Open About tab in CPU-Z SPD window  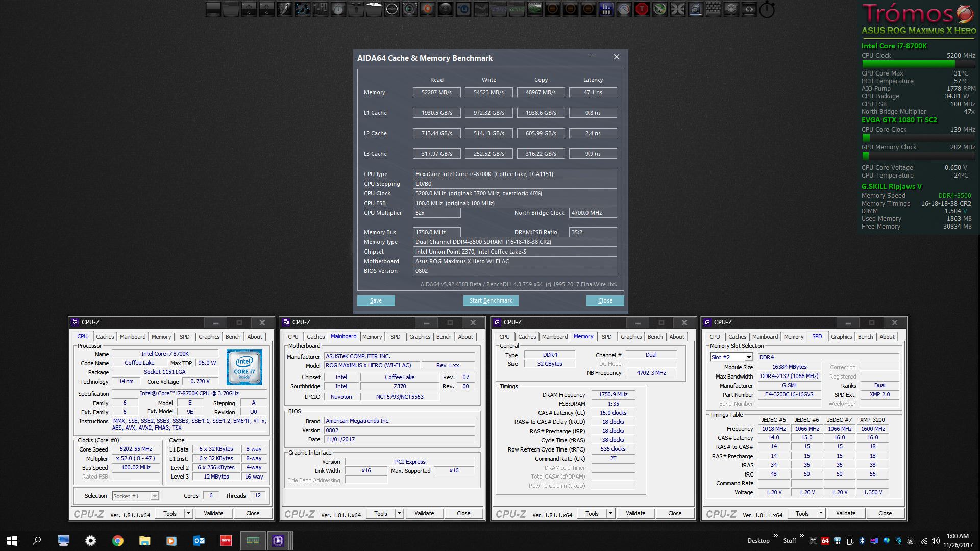pyautogui.click(x=887, y=337)
